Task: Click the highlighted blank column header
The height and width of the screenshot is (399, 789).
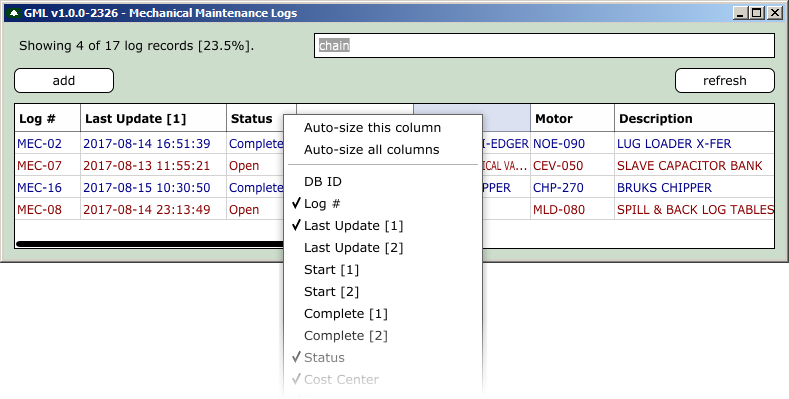Action: pyautogui.click(x=506, y=119)
